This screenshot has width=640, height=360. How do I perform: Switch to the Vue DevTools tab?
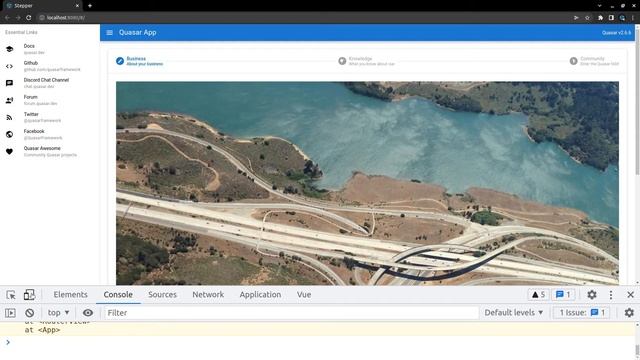point(304,295)
